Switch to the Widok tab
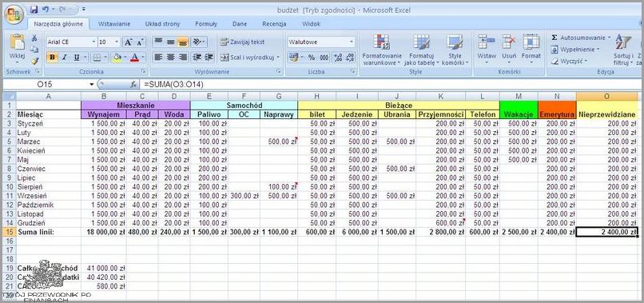The width and height of the screenshot is (644, 303). pos(311,24)
